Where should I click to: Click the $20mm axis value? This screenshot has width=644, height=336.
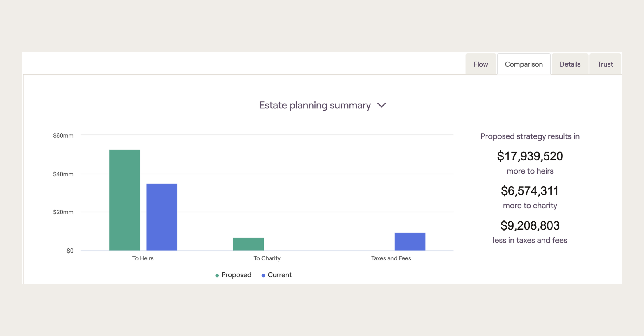point(63,212)
